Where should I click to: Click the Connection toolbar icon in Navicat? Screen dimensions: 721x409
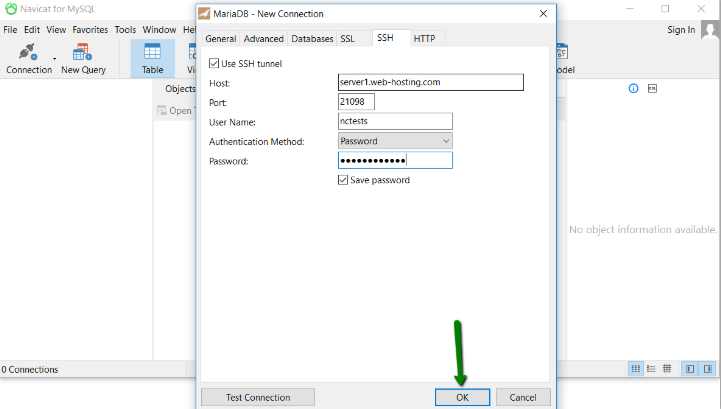29,58
